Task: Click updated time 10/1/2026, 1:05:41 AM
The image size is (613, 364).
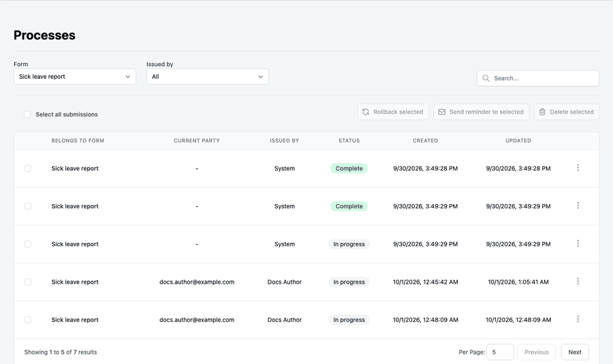Action: [518, 282]
